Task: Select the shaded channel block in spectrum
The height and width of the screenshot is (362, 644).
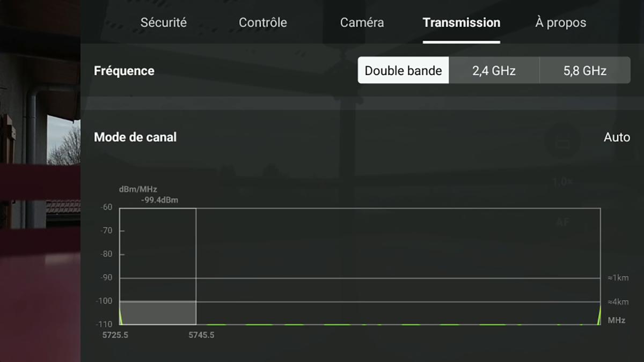Action: pos(158,313)
